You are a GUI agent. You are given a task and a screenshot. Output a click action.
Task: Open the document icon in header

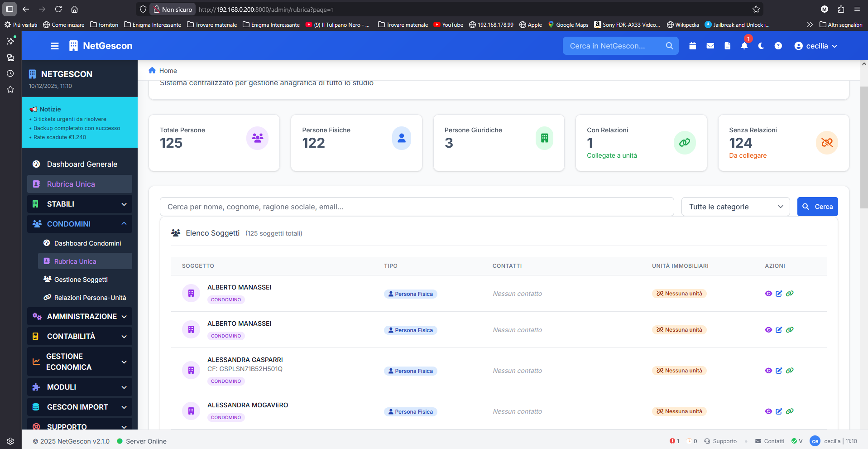point(727,46)
